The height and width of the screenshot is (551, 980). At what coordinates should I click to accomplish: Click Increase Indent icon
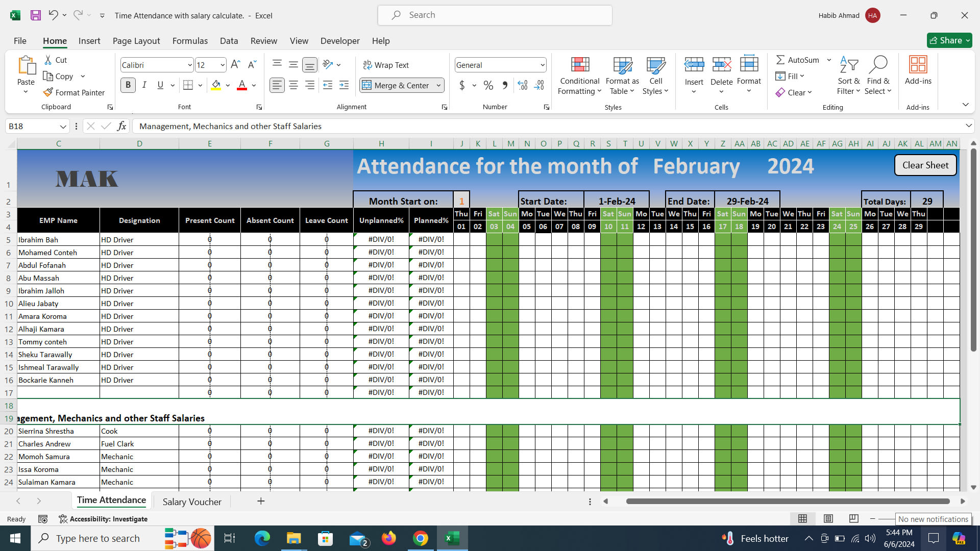coord(344,85)
